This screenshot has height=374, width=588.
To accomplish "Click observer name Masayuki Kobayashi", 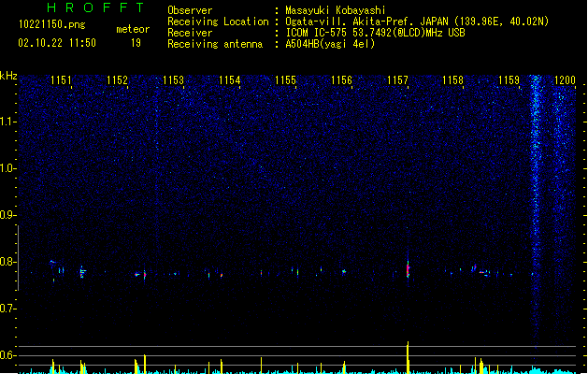I will click(x=336, y=10).
